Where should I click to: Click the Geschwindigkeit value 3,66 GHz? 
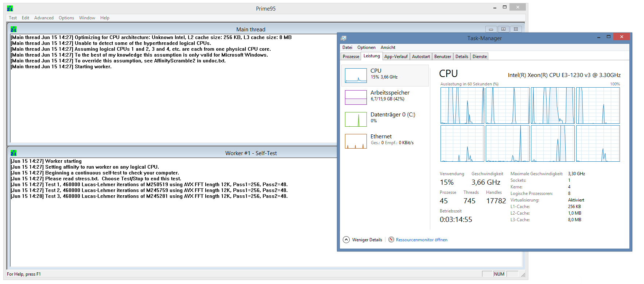click(486, 182)
